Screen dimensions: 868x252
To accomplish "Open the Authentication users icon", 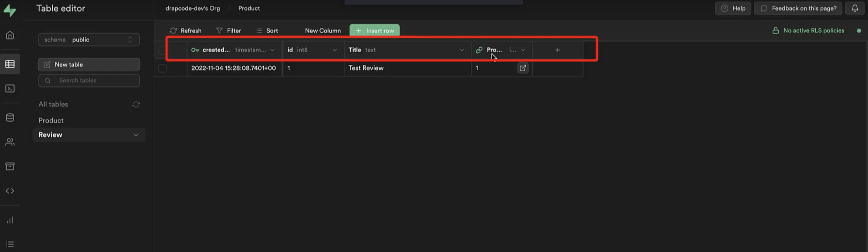I will click(x=10, y=142).
